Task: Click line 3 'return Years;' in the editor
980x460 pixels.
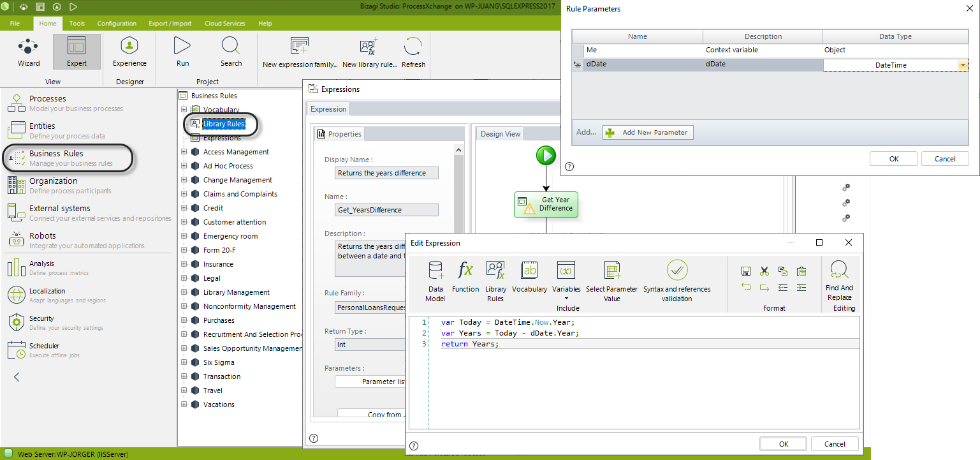Action: (470, 344)
